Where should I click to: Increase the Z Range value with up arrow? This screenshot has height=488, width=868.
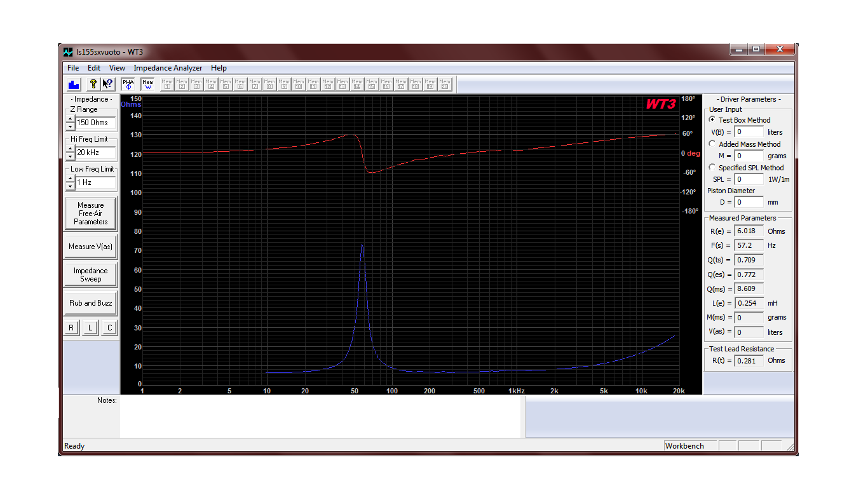pyautogui.click(x=70, y=119)
